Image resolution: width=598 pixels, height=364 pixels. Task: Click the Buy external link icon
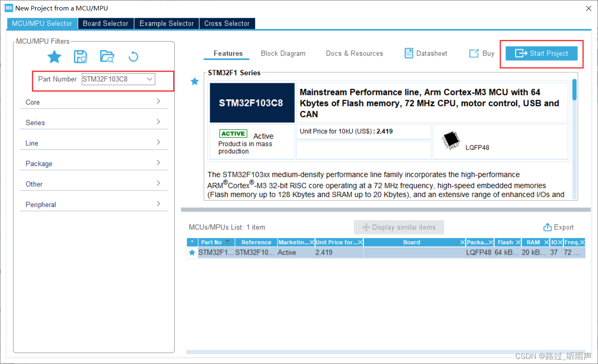(474, 53)
